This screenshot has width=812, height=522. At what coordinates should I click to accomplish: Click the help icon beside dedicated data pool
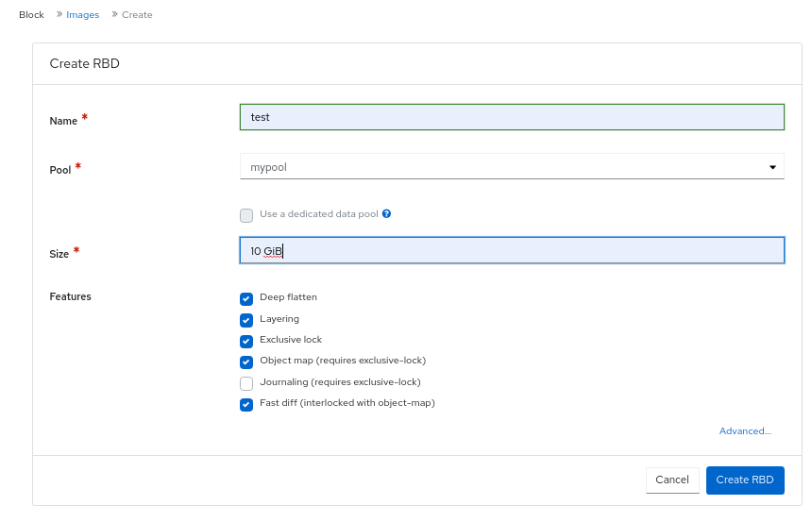[x=387, y=214]
